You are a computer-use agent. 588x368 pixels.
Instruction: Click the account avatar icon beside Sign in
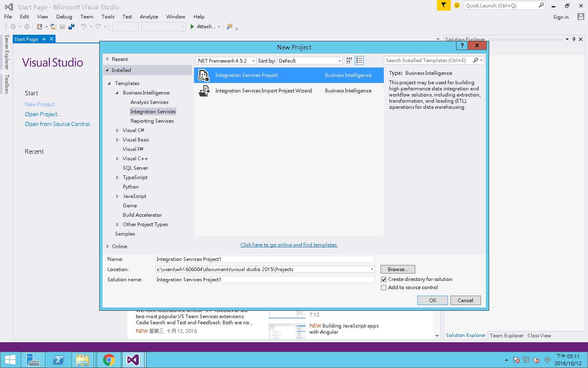click(x=581, y=17)
